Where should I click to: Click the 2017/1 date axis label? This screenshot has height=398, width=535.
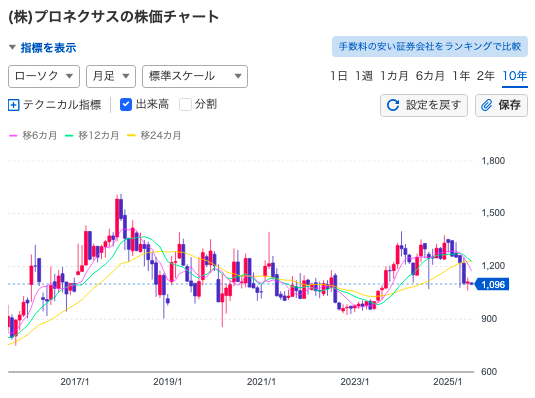click(x=75, y=382)
